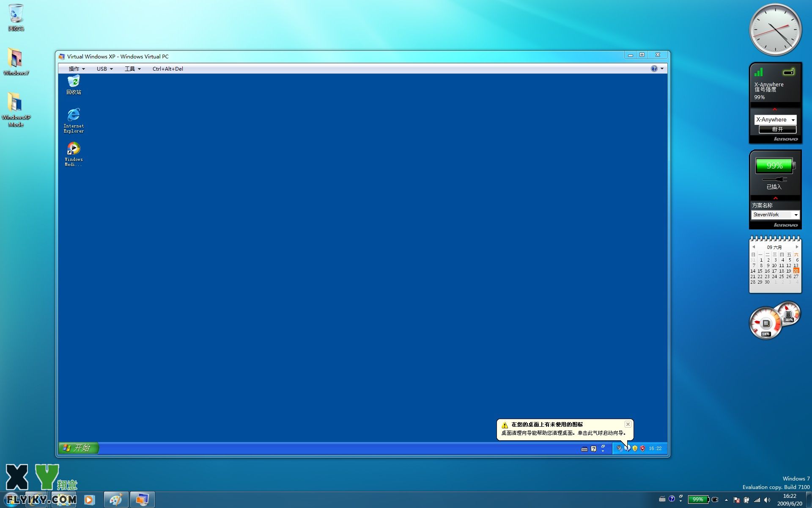Close the desktop cleanup balloon tip
812x508 pixels.
tap(628, 424)
